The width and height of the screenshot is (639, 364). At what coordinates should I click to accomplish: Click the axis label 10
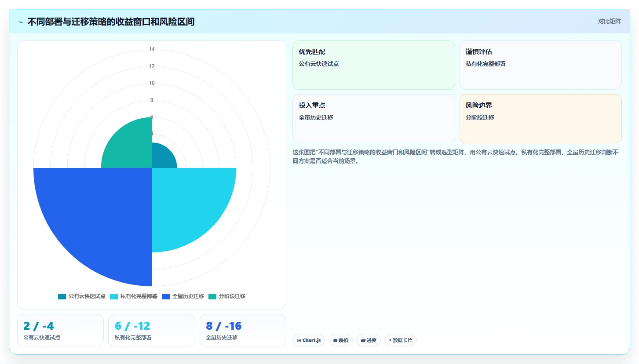click(x=152, y=83)
